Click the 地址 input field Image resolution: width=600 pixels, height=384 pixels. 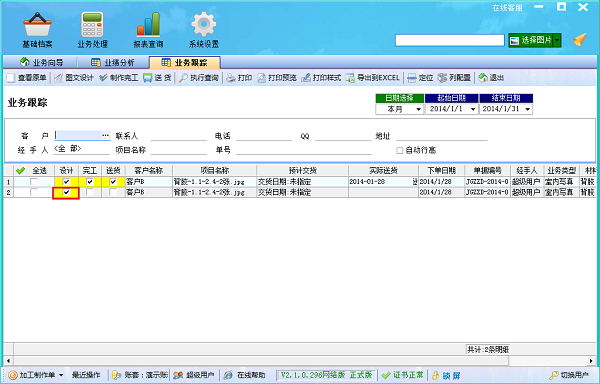coord(441,135)
